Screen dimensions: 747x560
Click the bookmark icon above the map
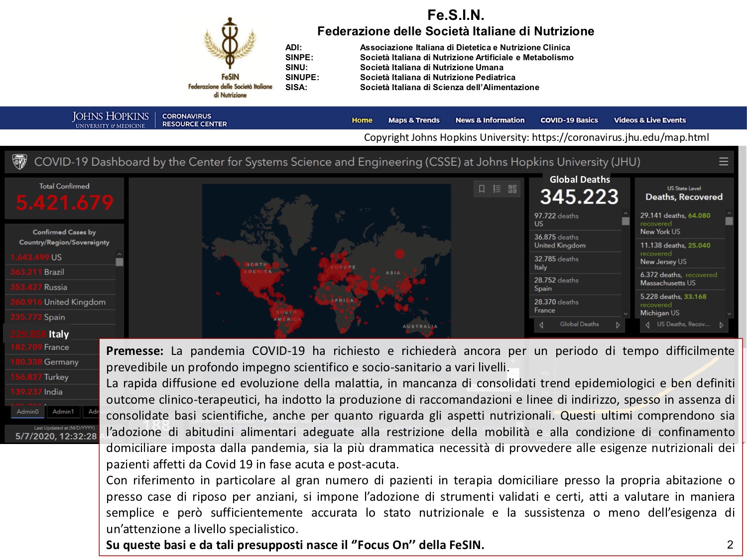pos(482,189)
